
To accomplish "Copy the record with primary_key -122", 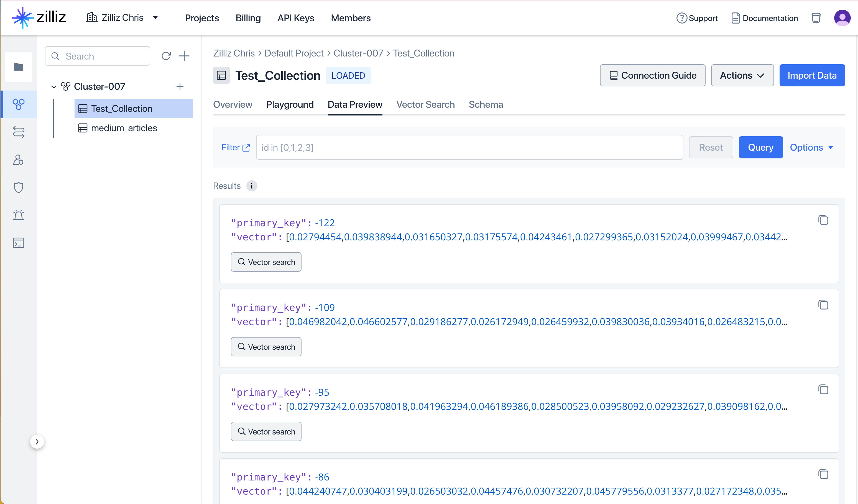I will tap(824, 220).
